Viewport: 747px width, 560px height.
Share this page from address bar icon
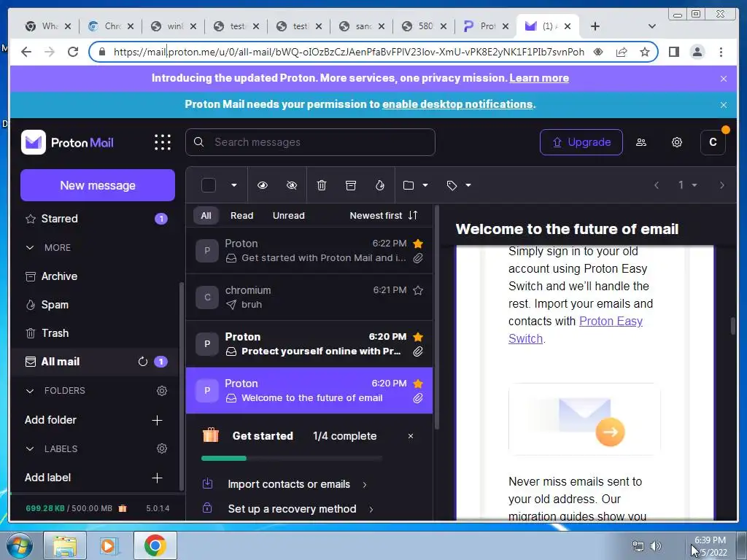click(x=622, y=52)
